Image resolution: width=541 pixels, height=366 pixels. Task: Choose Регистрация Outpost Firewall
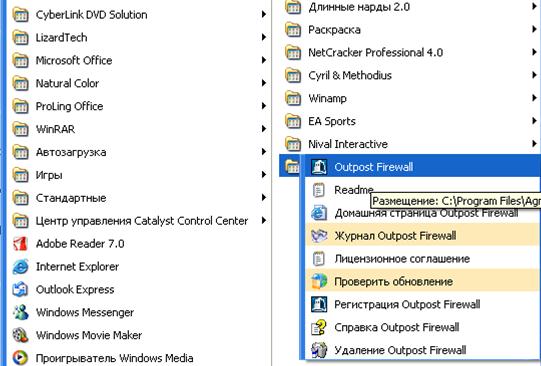pos(423,304)
